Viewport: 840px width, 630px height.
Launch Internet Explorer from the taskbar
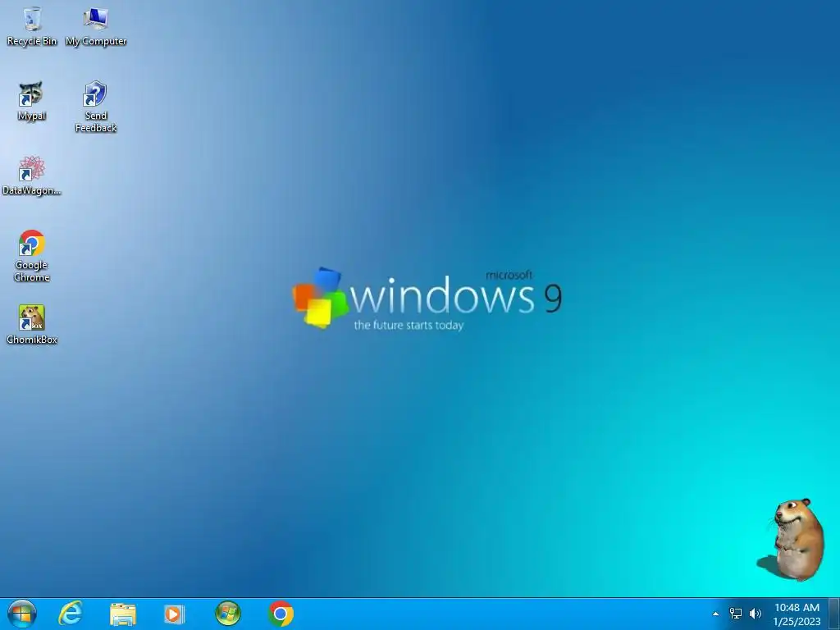(x=71, y=614)
